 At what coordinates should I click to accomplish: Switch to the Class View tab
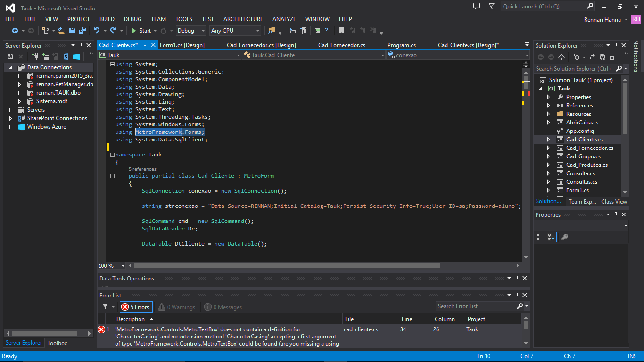pos(614,201)
